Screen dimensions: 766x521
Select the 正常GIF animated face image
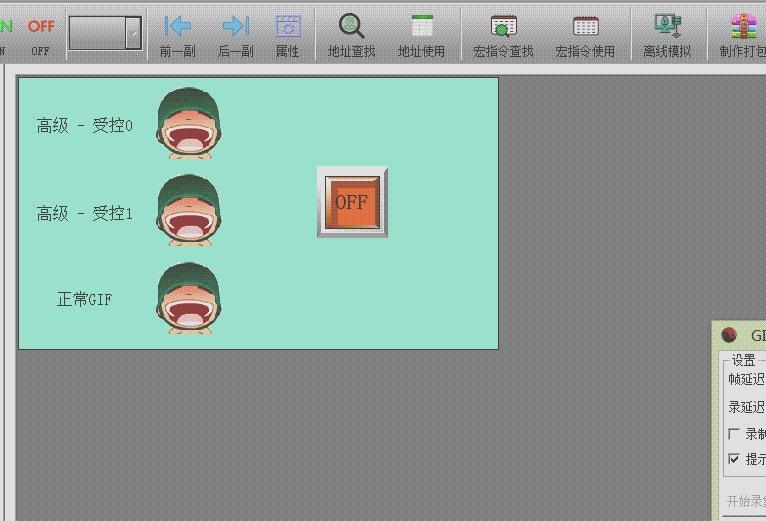point(187,297)
